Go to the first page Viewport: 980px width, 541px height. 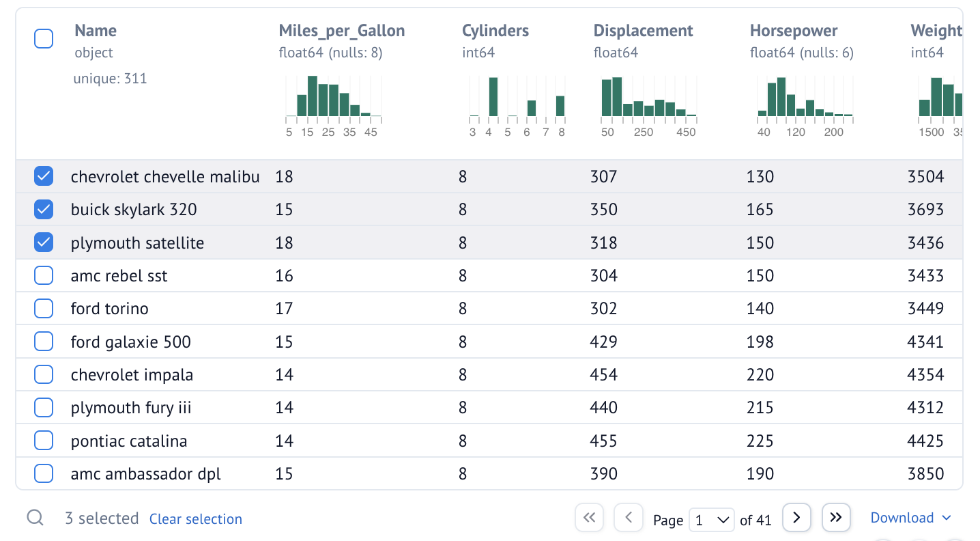tap(589, 518)
